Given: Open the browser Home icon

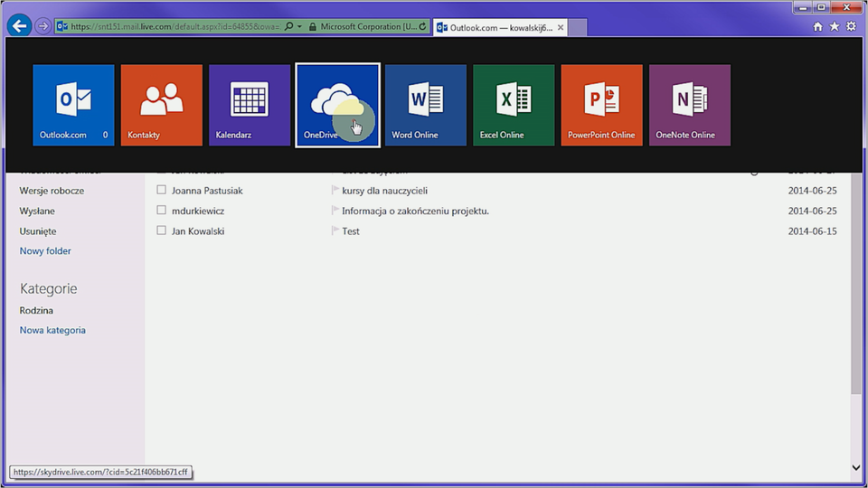Looking at the screenshot, I should tap(817, 26).
